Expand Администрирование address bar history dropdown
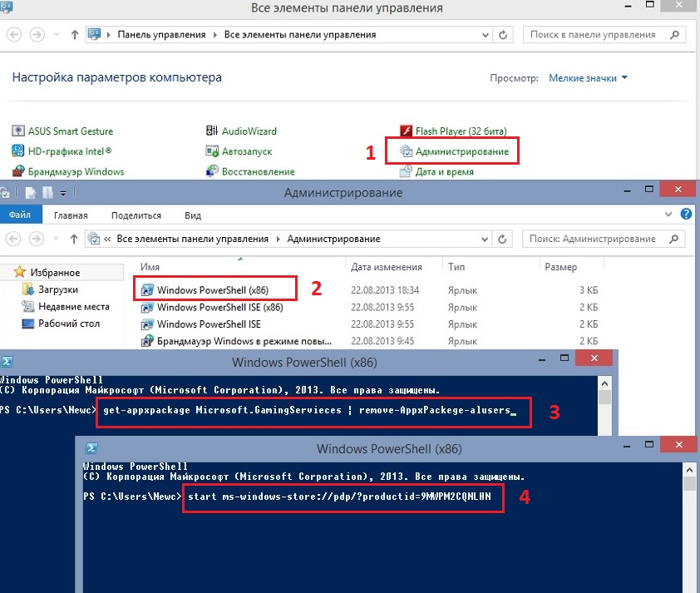The height and width of the screenshot is (593, 700). [x=485, y=240]
